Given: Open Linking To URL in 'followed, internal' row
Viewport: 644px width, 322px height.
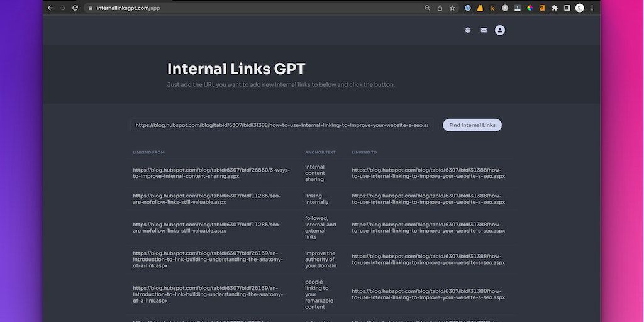Looking at the screenshot, I should coord(428,228).
